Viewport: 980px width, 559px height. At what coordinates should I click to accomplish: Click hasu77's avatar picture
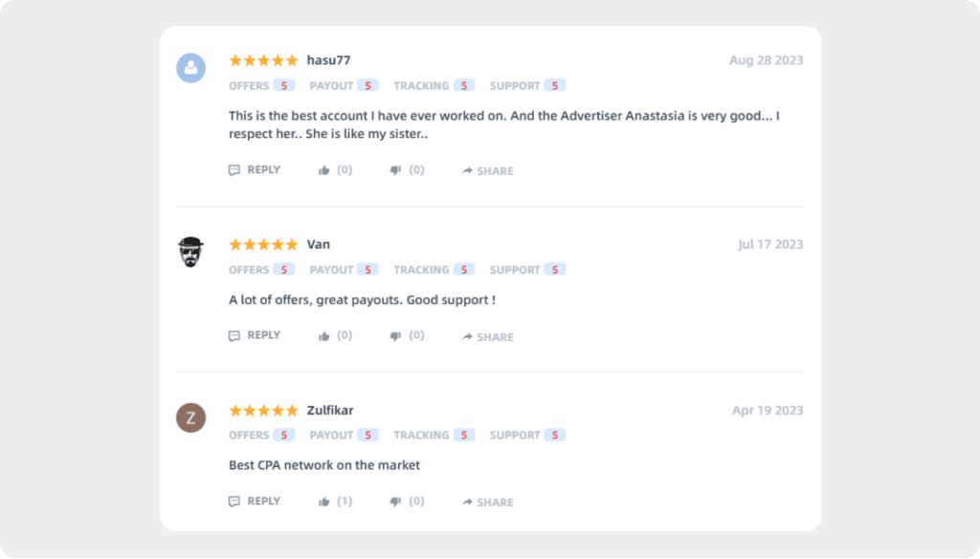point(190,68)
